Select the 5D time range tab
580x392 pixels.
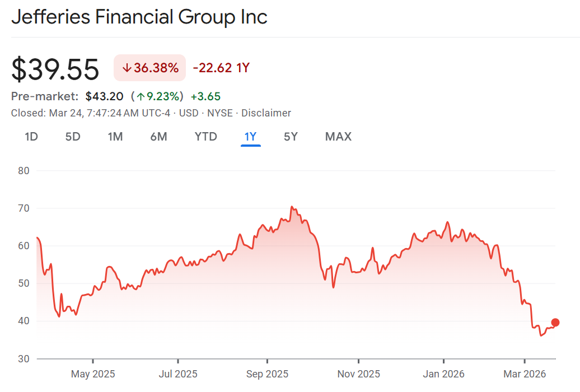(73, 137)
